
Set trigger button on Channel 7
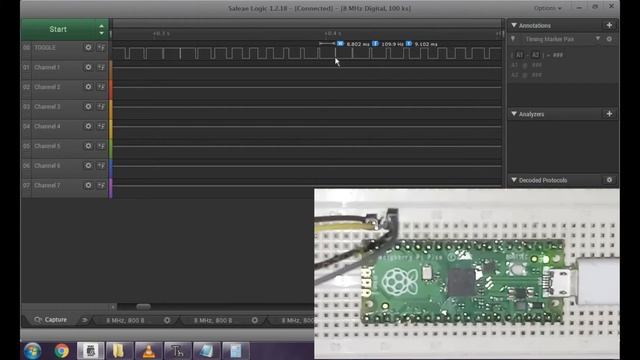(101, 185)
